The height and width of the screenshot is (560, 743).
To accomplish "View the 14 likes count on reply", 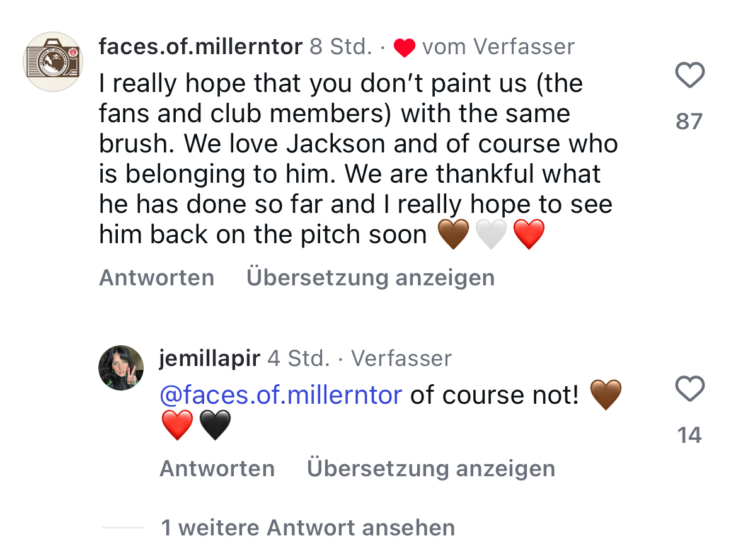I will click(x=689, y=435).
